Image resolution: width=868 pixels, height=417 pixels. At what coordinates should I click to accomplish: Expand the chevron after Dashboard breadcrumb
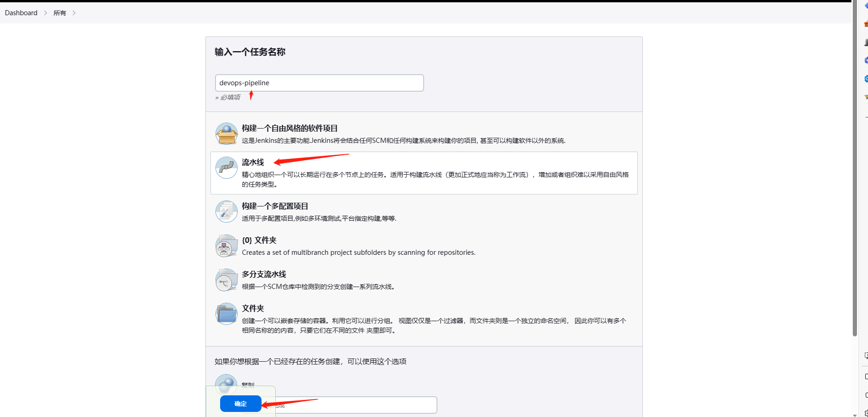[x=46, y=13]
